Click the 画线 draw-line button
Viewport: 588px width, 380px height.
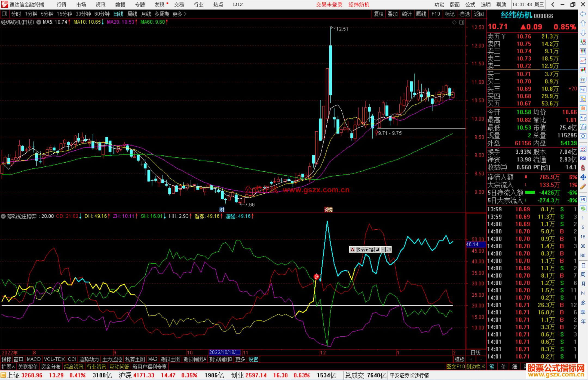[x=421, y=14]
